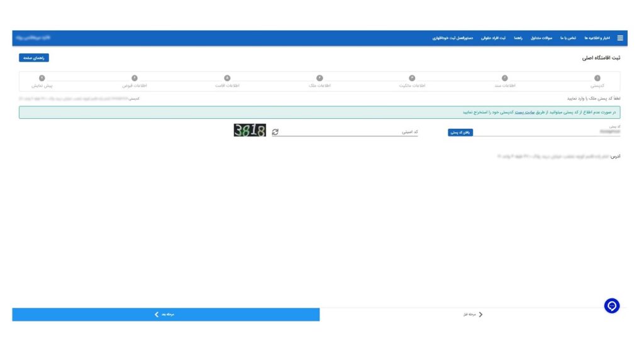
Task: Jump to step 5 'اطلاعات اقامت' circle
Action: pos(227,78)
